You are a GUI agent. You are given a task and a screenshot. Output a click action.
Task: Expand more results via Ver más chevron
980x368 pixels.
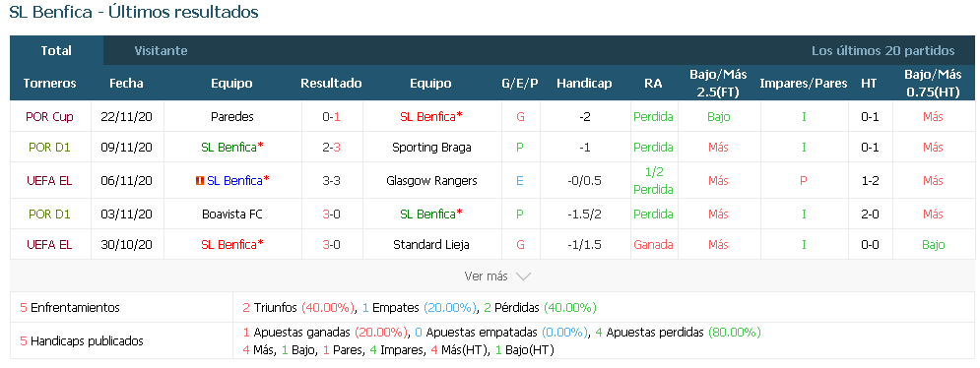tap(524, 276)
